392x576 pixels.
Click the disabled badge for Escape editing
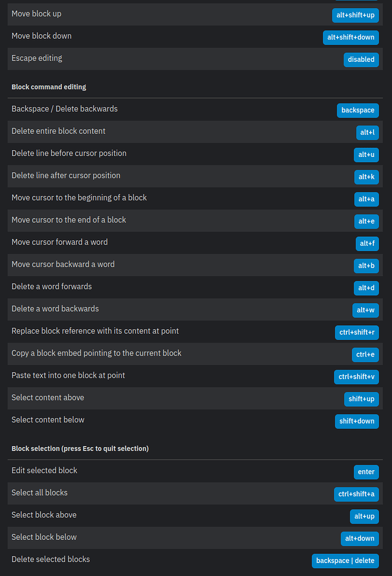(361, 60)
